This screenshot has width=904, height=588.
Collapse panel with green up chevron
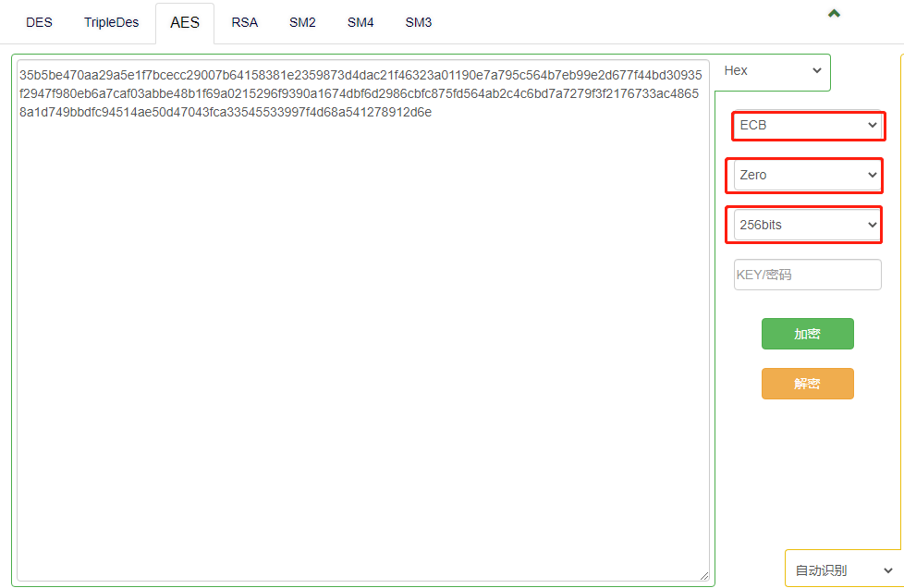coord(834,13)
